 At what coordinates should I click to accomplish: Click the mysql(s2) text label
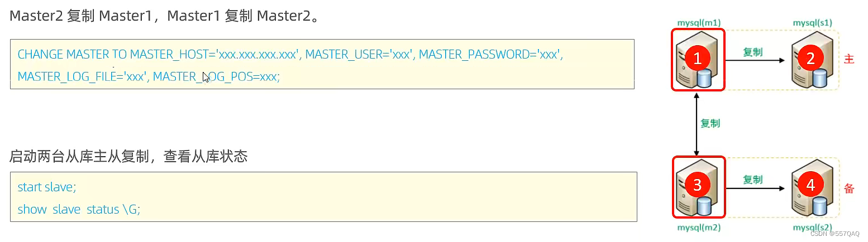click(x=813, y=228)
